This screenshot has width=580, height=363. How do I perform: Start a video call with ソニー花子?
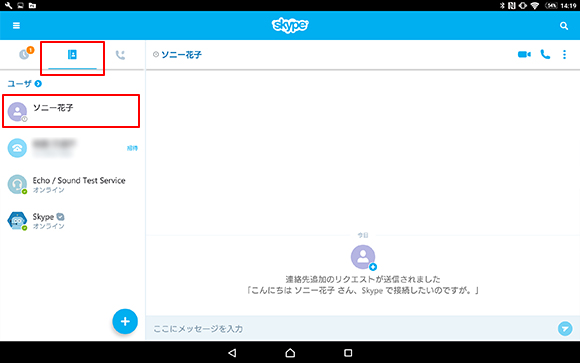pyautogui.click(x=524, y=54)
